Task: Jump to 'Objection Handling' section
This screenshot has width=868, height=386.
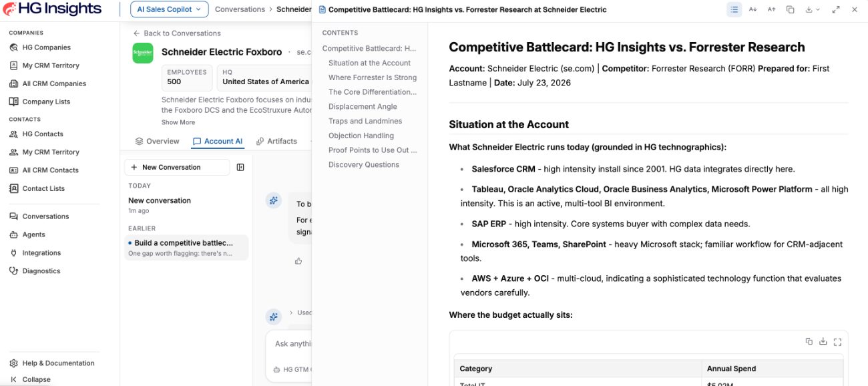Action: (361, 136)
